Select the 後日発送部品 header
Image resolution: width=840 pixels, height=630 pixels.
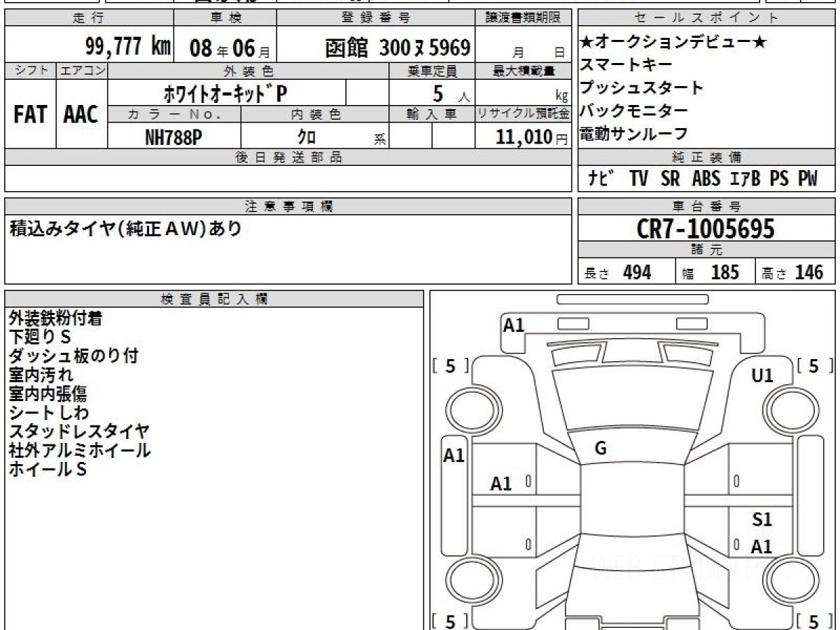[288, 157]
